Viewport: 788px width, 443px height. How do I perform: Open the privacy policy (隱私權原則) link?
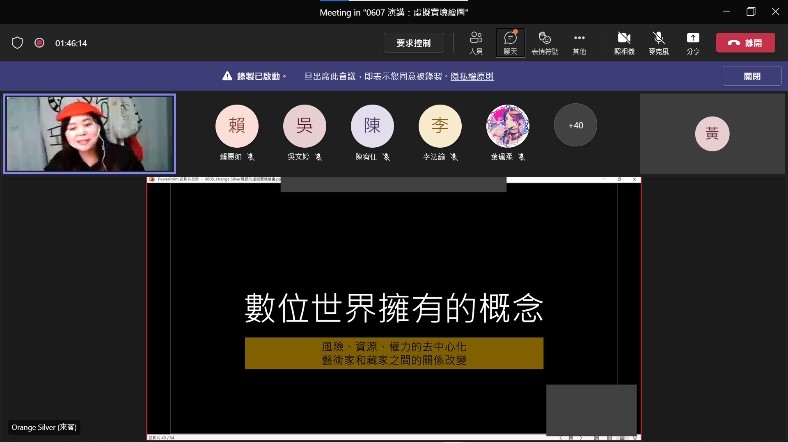[472, 76]
